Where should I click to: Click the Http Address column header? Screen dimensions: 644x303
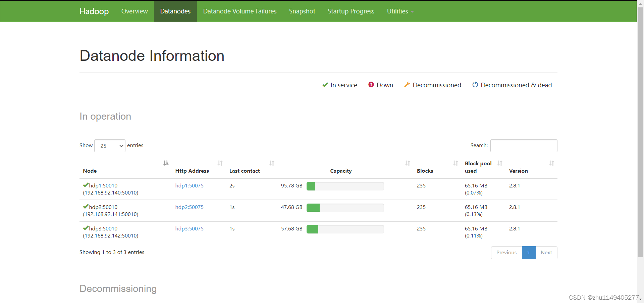tap(192, 171)
